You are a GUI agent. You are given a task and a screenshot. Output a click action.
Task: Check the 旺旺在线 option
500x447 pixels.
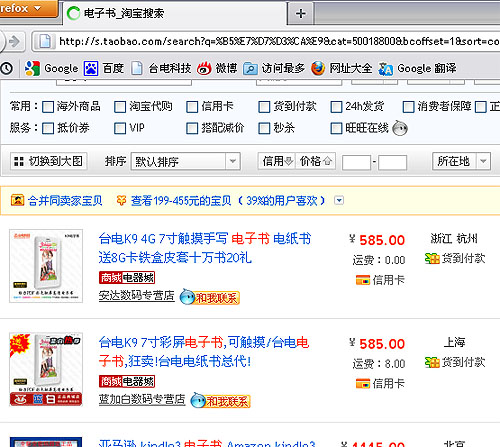336,128
